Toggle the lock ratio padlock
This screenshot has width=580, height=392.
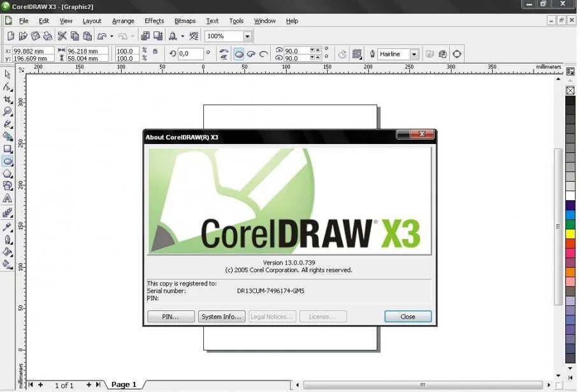(156, 51)
